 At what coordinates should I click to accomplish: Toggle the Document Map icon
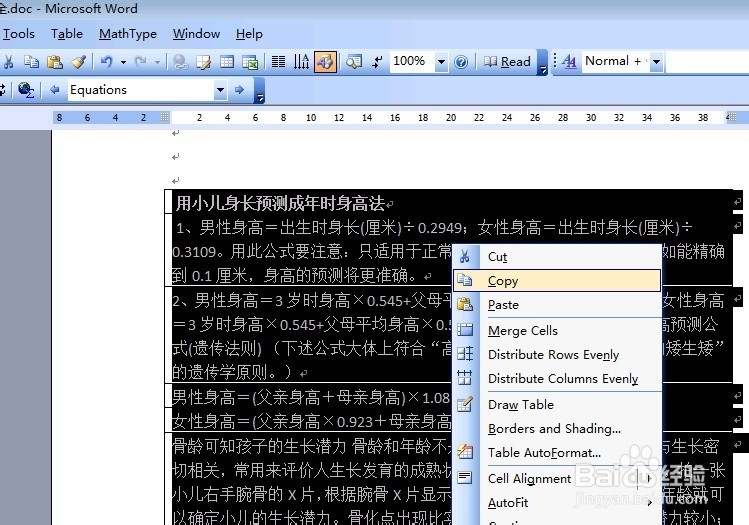(x=354, y=62)
